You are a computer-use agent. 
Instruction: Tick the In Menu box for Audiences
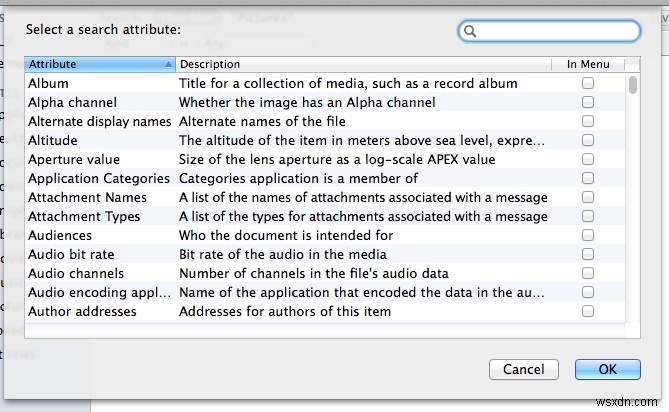[x=588, y=236]
